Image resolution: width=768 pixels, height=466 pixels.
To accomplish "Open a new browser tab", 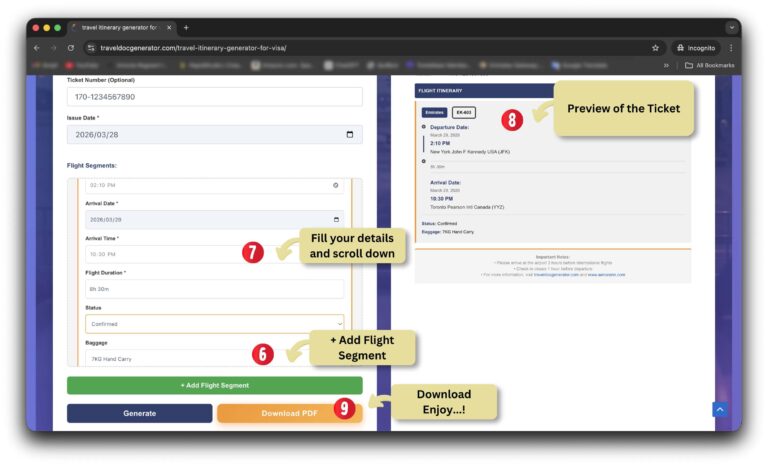I will point(186,27).
